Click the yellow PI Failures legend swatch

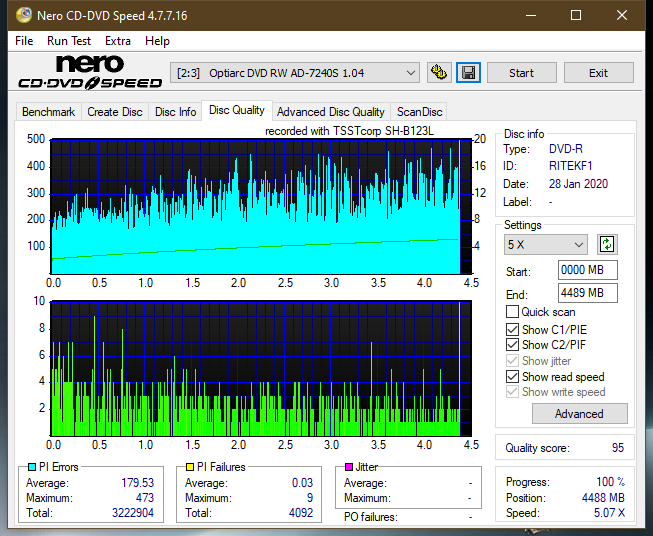[190, 467]
